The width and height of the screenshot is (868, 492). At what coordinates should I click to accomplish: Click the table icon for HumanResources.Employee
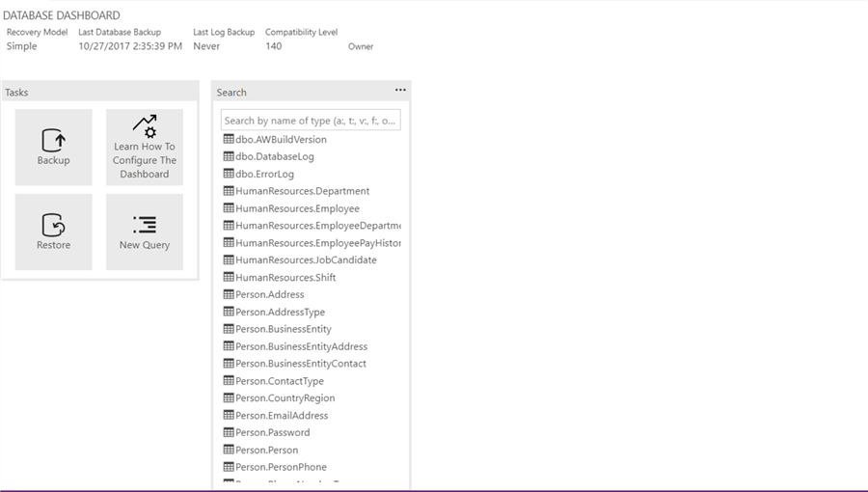[229, 208]
